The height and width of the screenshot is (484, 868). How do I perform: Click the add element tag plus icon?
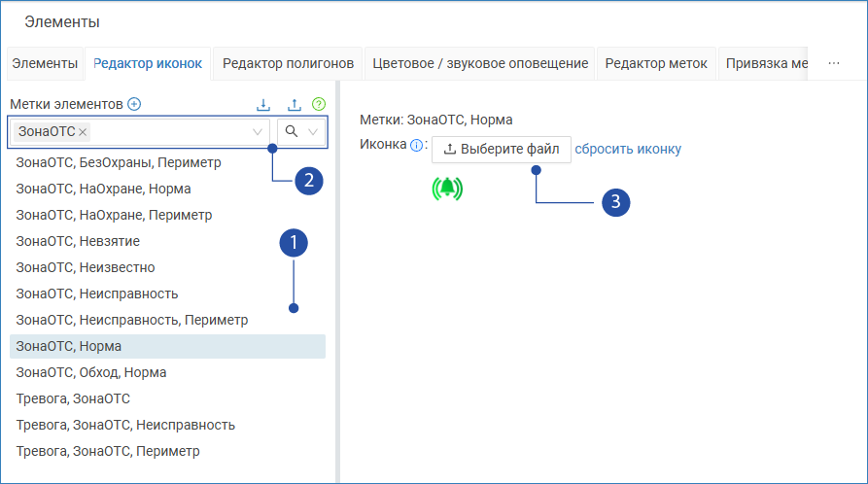135,104
